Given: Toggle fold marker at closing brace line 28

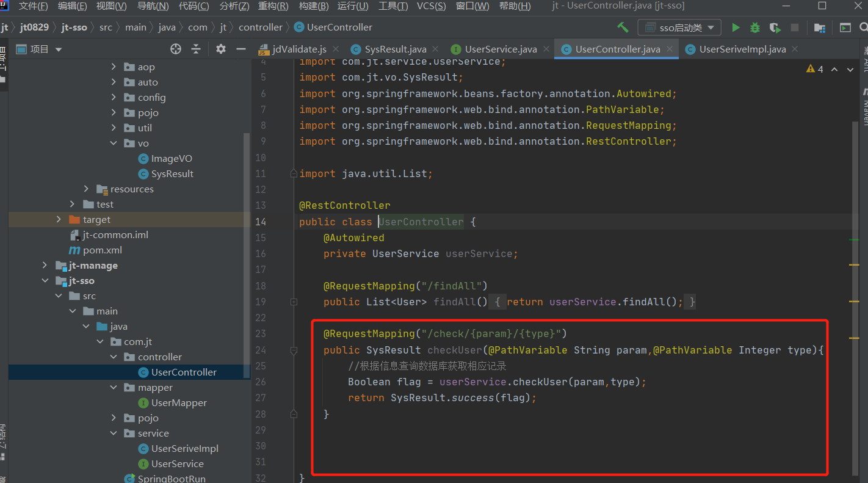Looking at the screenshot, I should tap(294, 414).
